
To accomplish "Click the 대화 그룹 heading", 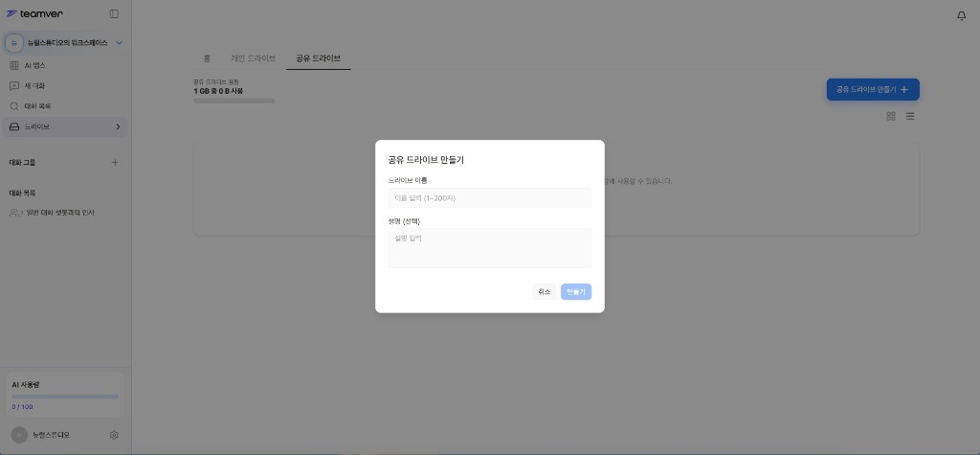I will 23,163.
